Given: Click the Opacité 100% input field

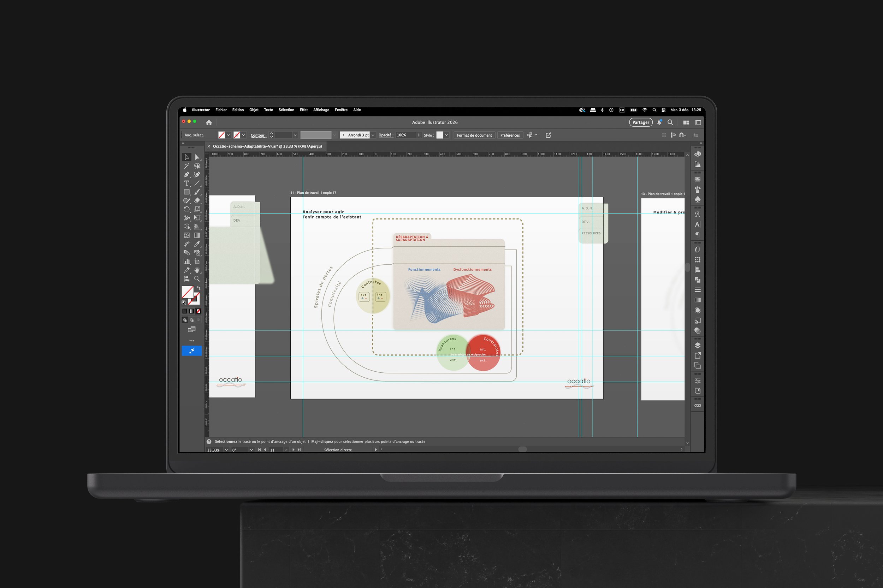Looking at the screenshot, I should pos(405,135).
